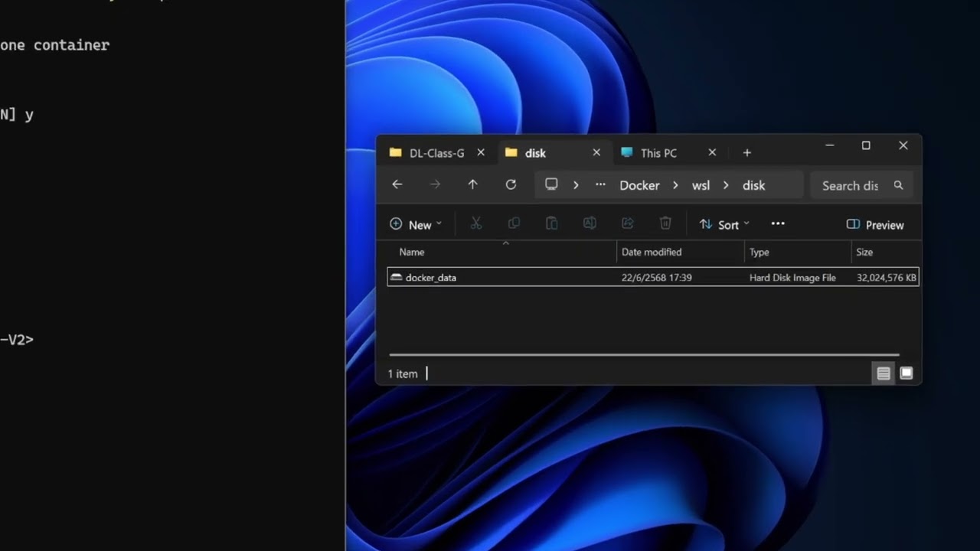Switch to Large icons view in status bar

coord(906,373)
